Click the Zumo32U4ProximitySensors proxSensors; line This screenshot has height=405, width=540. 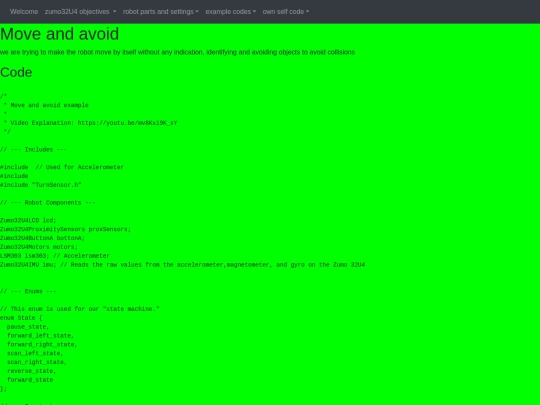(x=65, y=229)
